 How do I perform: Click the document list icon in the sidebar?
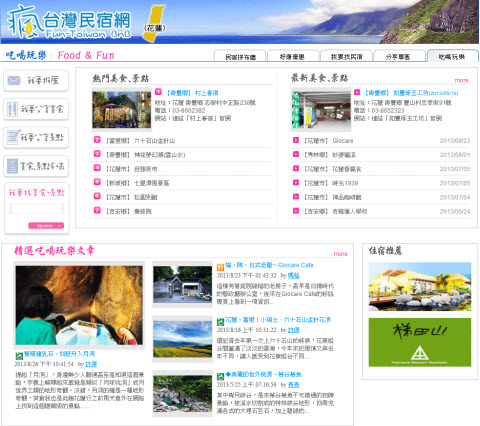click(x=12, y=166)
